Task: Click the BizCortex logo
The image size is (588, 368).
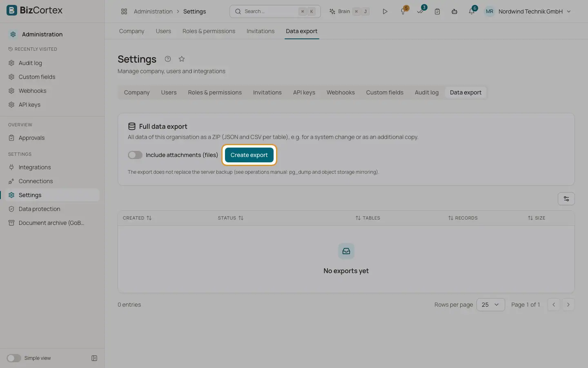Action: point(35,10)
